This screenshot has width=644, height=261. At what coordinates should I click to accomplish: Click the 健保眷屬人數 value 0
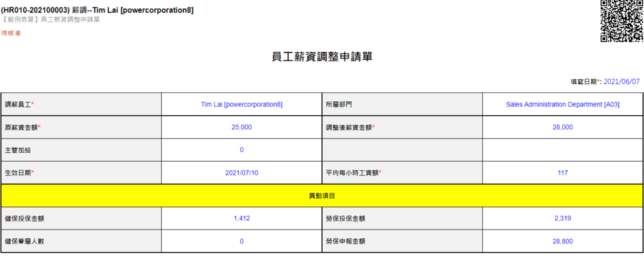(x=241, y=242)
